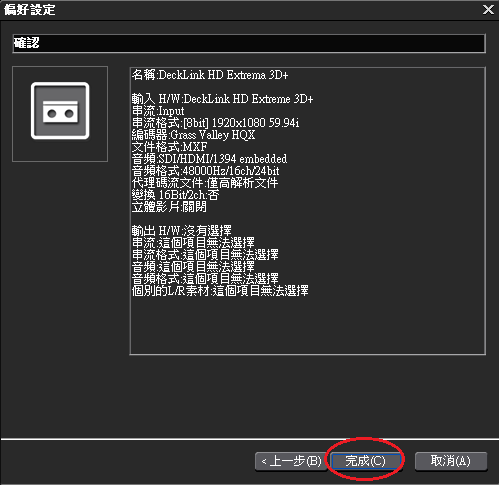Click the 文件格式:MXF entry
This screenshot has height=485, width=499.
(169, 147)
